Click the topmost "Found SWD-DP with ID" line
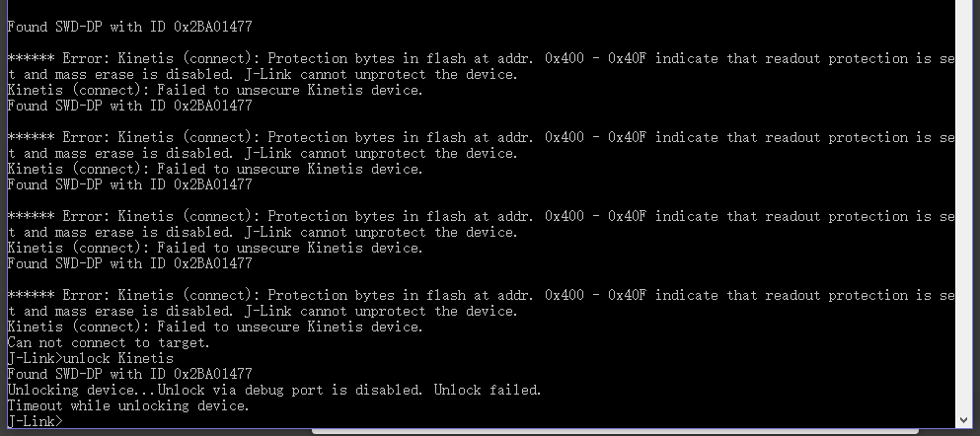Screen dimensions: 980x436 click(129, 27)
